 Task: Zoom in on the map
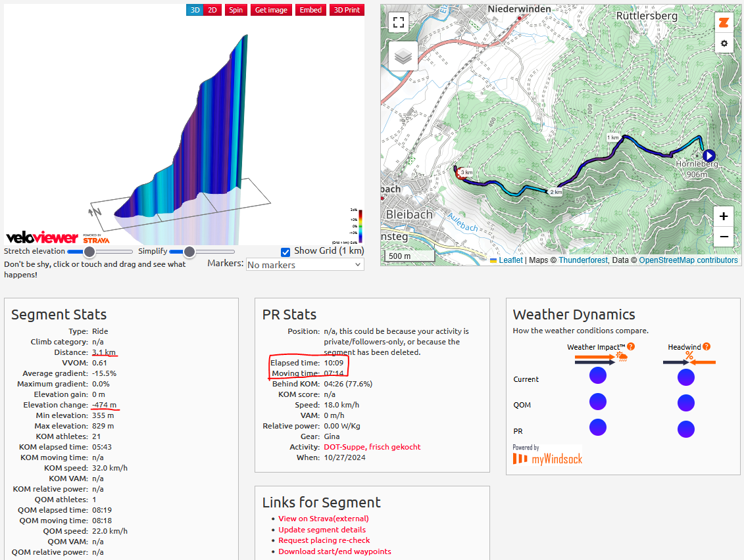(724, 216)
